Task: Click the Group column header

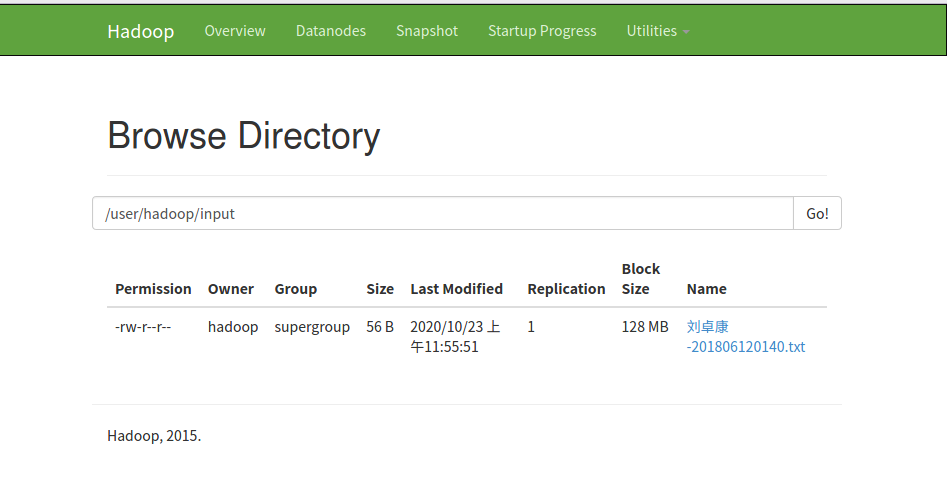Action: (296, 289)
